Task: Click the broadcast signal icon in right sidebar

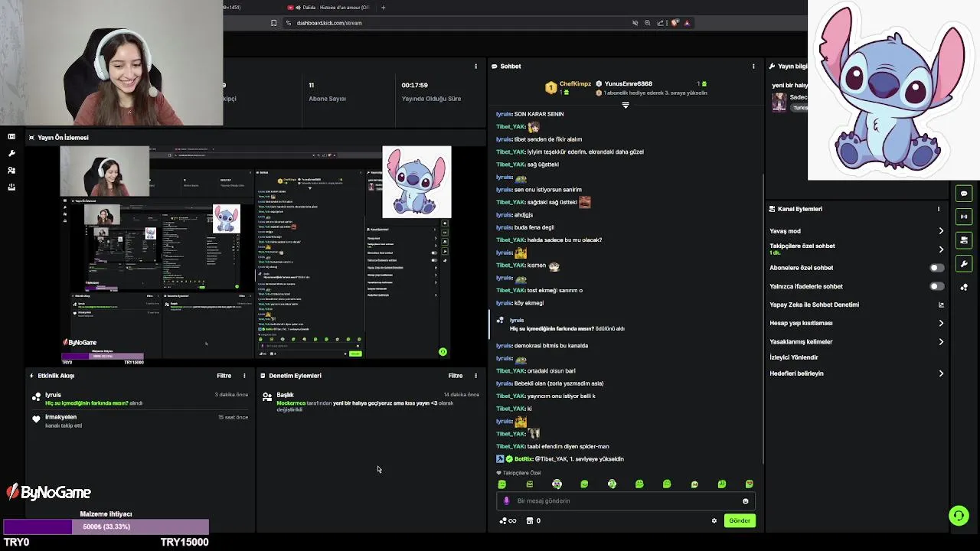Action: (964, 217)
